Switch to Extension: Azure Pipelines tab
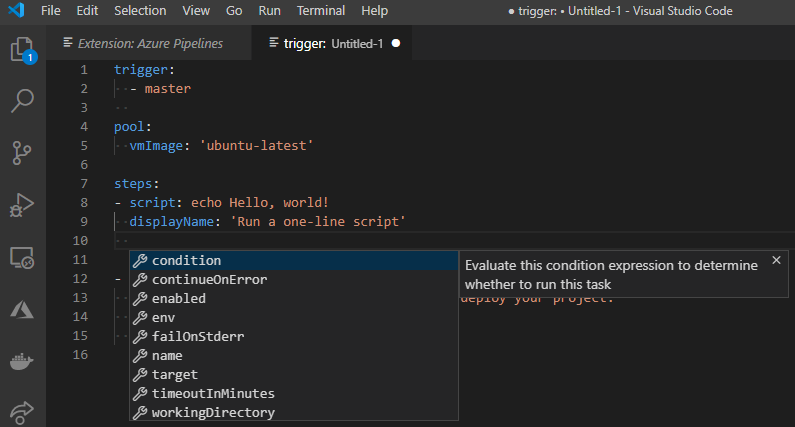The image size is (795, 427). coord(143,44)
